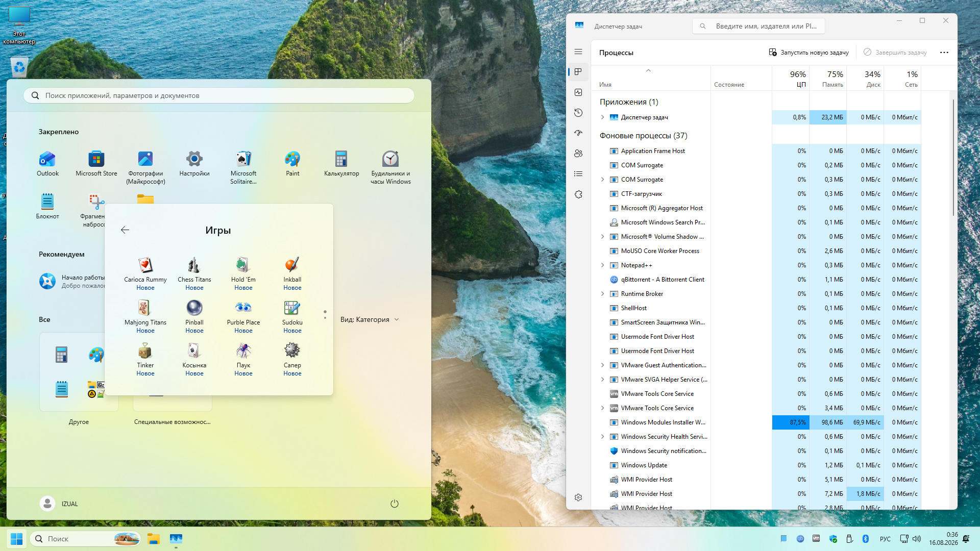Open РУС language switcher in tray
This screenshot has height=551, width=980.
(x=885, y=539)
